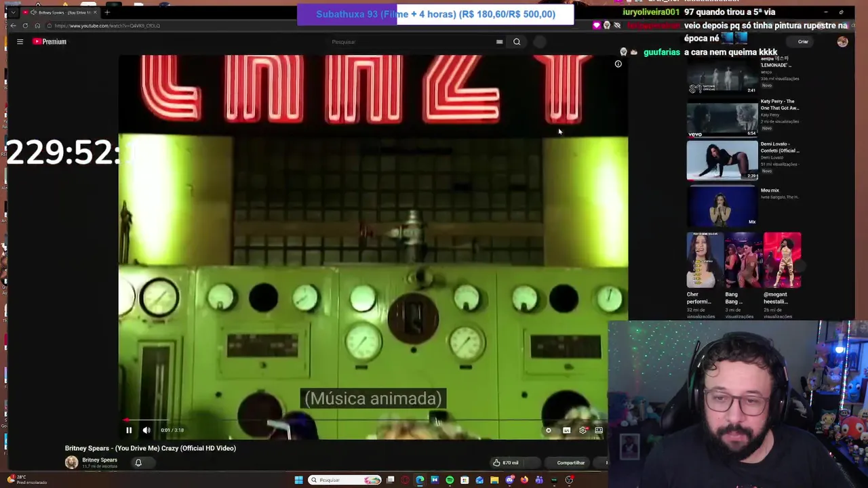Click the Demi Lovato - Confetti title text
This screenshot has width=868, height=488.
tap(780, 147)
